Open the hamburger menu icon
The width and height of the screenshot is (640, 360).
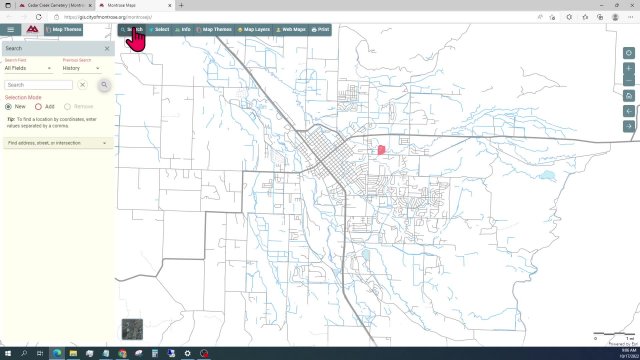coord(11,30)
